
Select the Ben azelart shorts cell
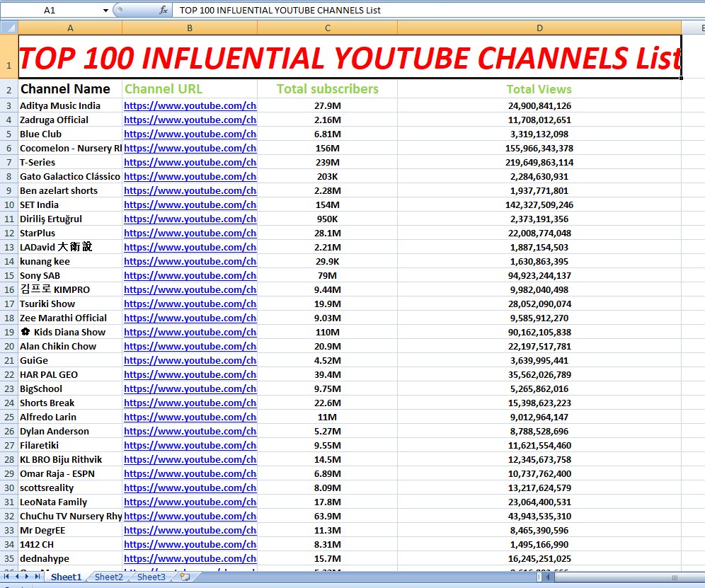(70, 191)
